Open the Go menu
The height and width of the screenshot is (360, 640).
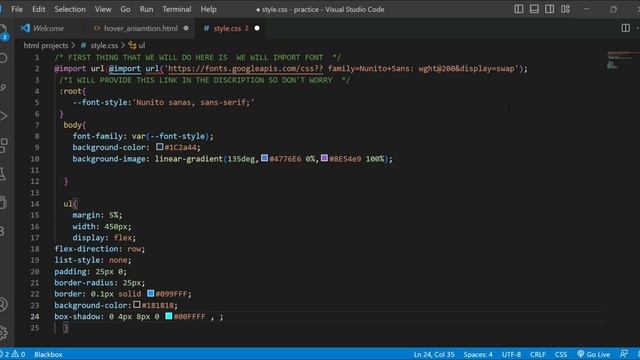click(125, 9)
